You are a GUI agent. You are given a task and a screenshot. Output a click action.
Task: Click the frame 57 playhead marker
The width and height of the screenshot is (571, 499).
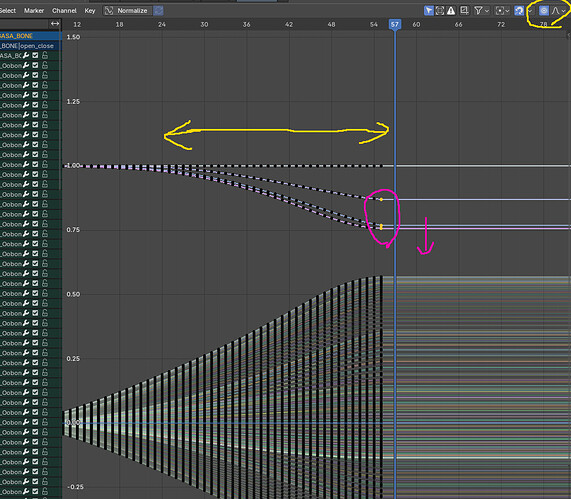[x=395, y=24]
